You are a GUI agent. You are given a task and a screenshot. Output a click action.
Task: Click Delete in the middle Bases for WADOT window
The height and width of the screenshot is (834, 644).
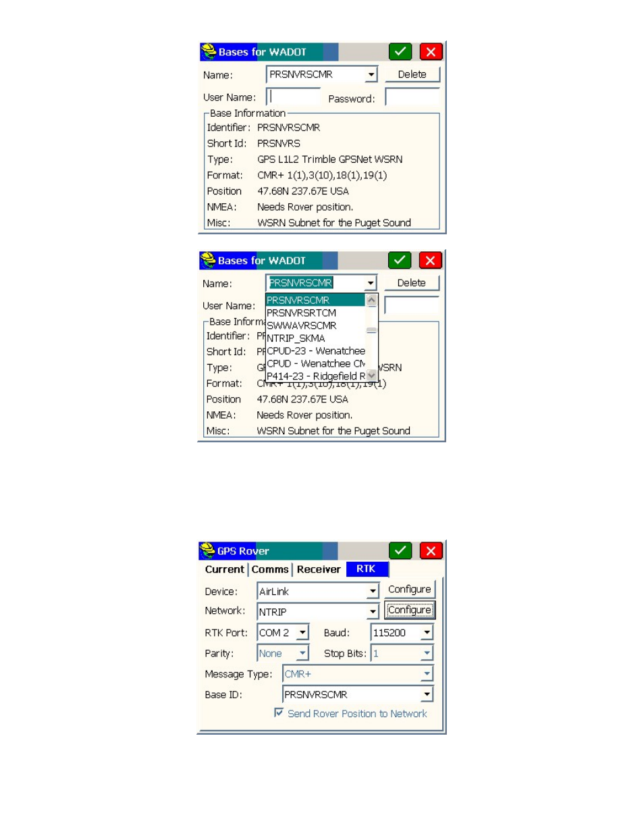412,283
